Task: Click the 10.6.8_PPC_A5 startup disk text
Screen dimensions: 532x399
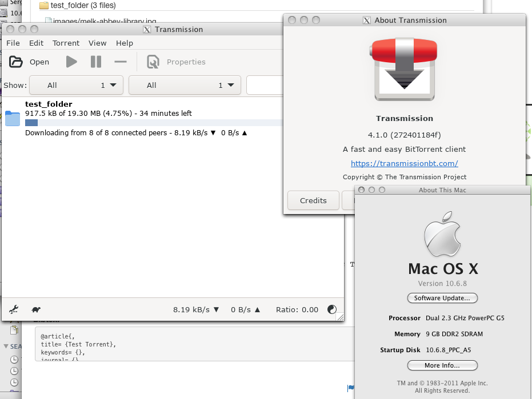Action: pos(448,350)
